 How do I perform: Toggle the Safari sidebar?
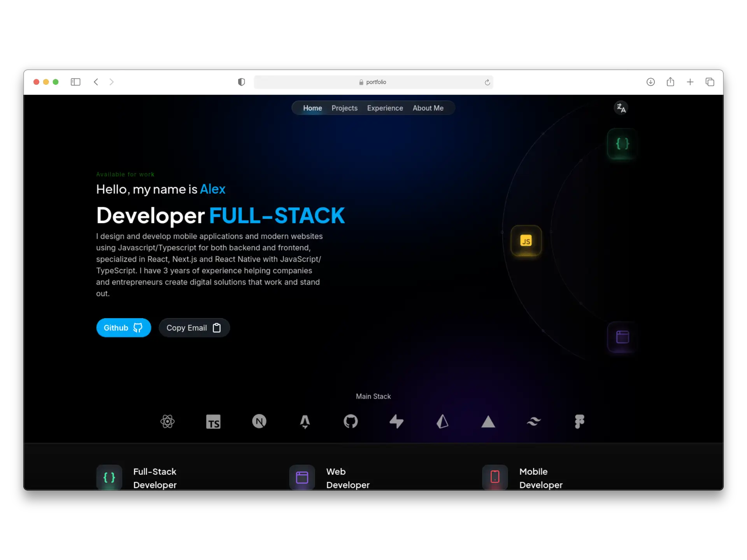click(x=75, y=82)
